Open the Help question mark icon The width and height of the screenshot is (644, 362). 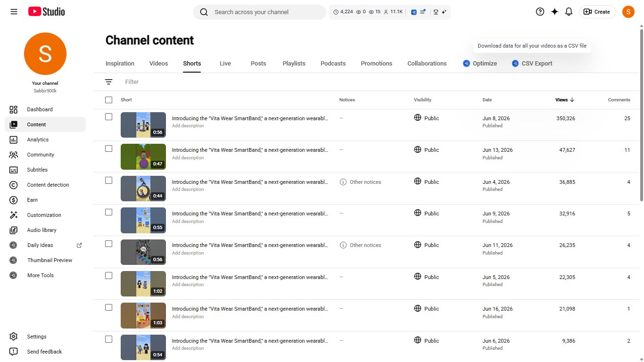click(540, 12)
